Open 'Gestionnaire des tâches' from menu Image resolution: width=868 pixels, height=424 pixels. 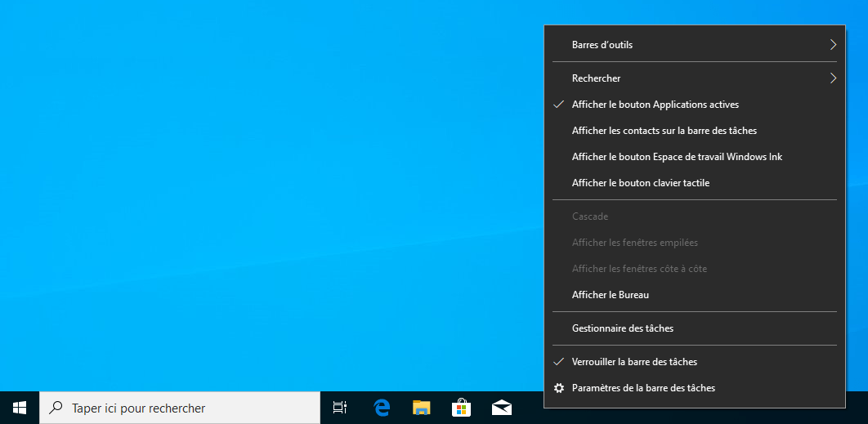coord(695,328)
